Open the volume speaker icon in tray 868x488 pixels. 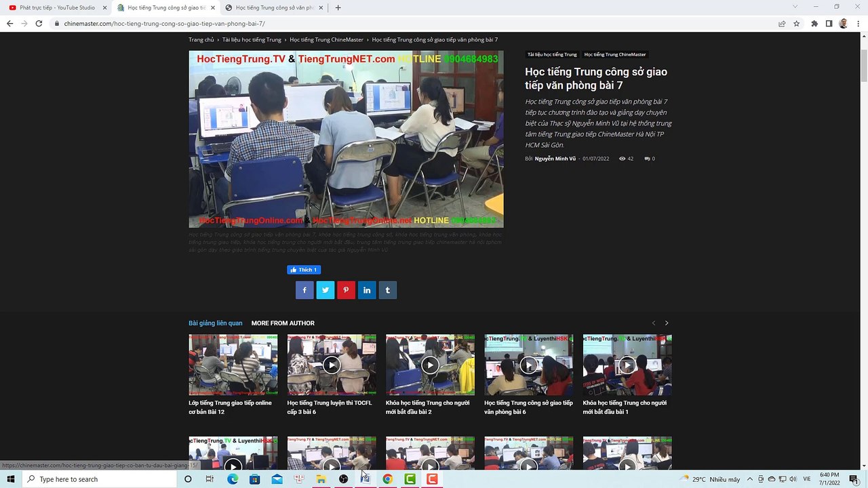(x=793, y=479)
